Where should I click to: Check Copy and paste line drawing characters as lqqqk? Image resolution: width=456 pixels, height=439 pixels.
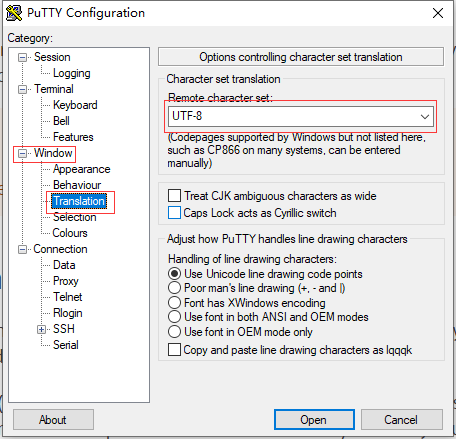[174, 350]
